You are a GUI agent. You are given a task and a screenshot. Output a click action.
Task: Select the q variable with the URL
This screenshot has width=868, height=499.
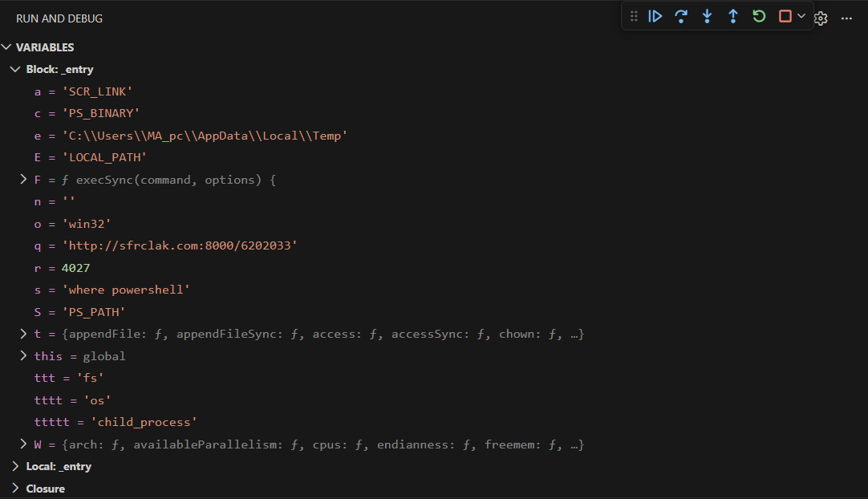[165, 245]
